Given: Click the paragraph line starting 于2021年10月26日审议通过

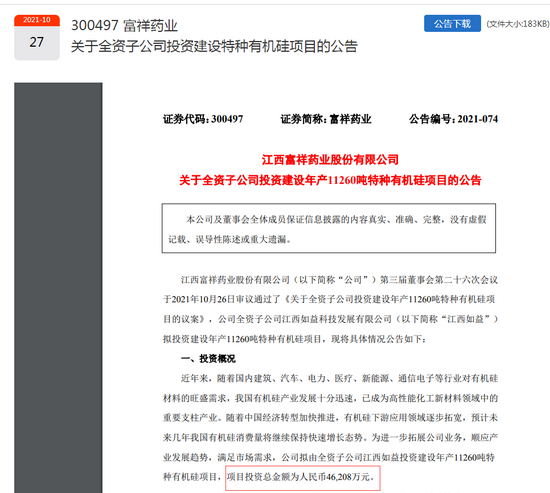Looking at the screenshot, I should coord(329,299).
